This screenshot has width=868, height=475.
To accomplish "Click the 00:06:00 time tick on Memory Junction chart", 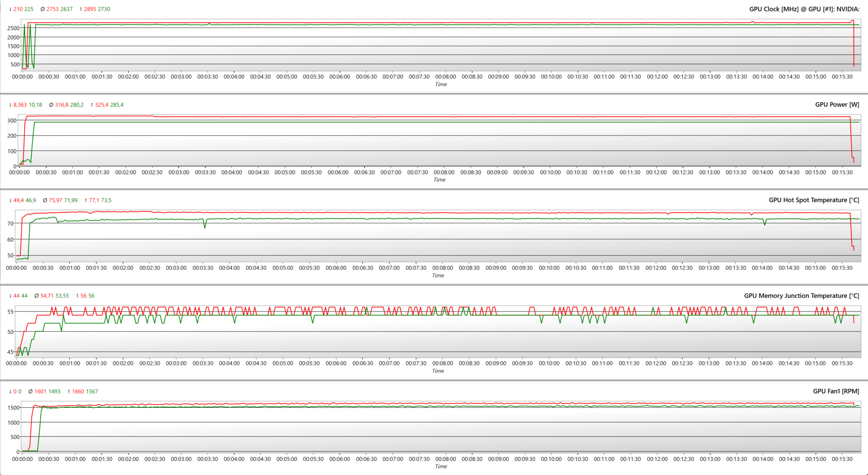I will 336,363.
